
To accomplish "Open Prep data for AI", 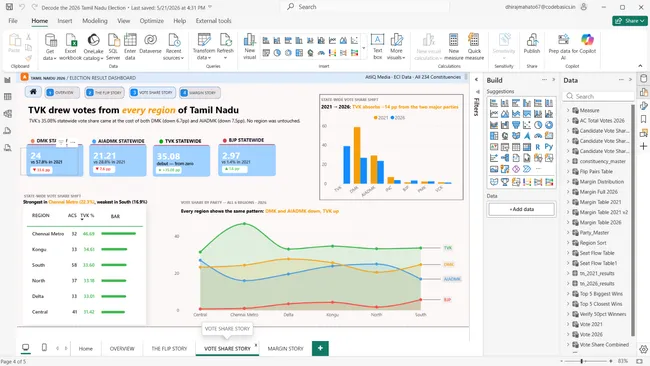I will point(563,47).
